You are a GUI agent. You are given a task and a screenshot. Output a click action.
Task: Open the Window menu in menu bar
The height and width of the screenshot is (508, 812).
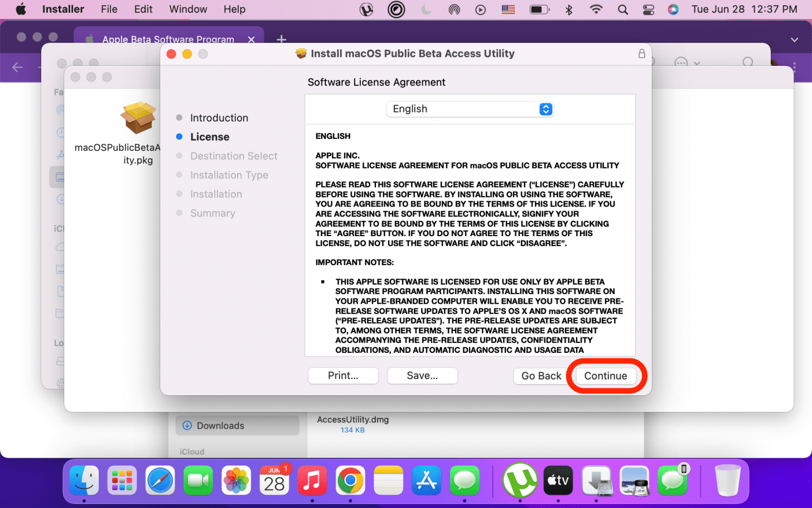188,9
